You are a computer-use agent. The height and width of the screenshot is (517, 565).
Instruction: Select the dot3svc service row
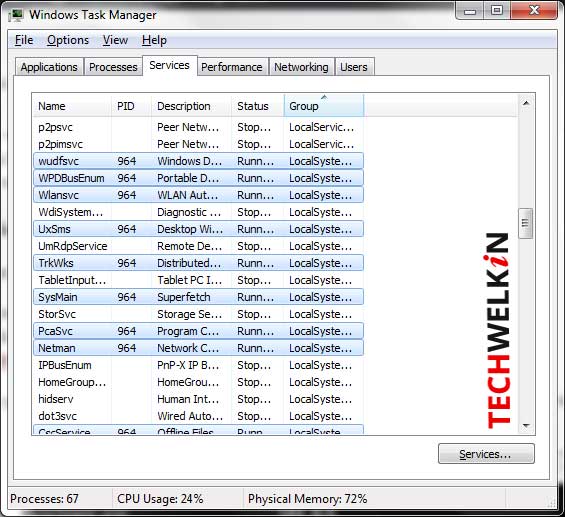[198, 416]
